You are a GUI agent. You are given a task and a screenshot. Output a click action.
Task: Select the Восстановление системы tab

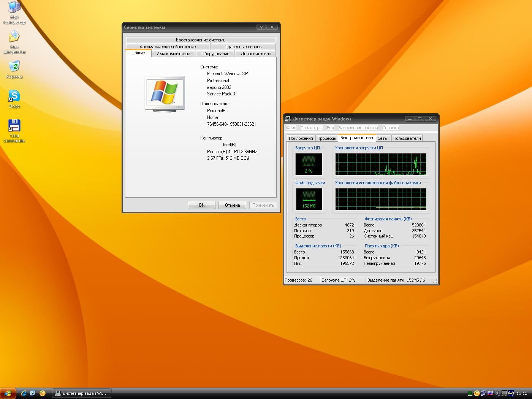[x=201, y=40]
